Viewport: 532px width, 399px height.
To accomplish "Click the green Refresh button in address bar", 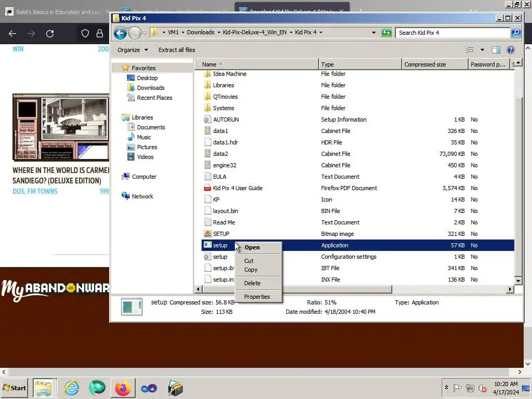I will [387, 33].
